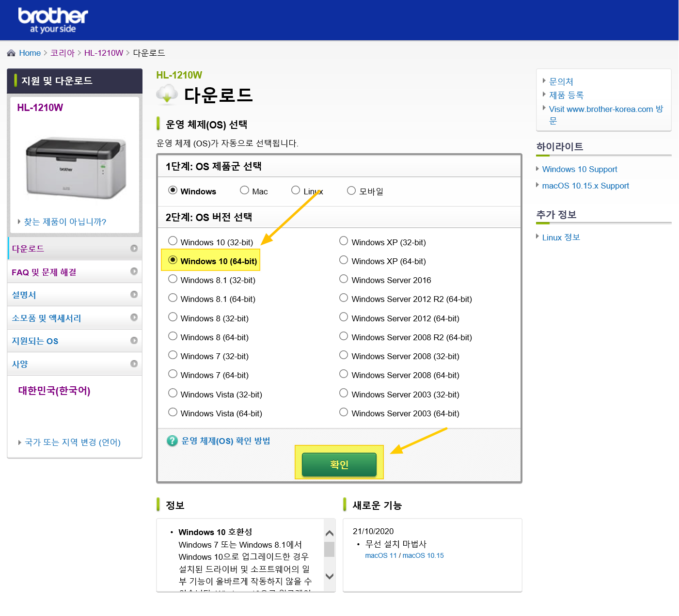Open 소모품 및 액세서리 sidebar item
Screen dimensions: 679x616
tap(75, 318)
